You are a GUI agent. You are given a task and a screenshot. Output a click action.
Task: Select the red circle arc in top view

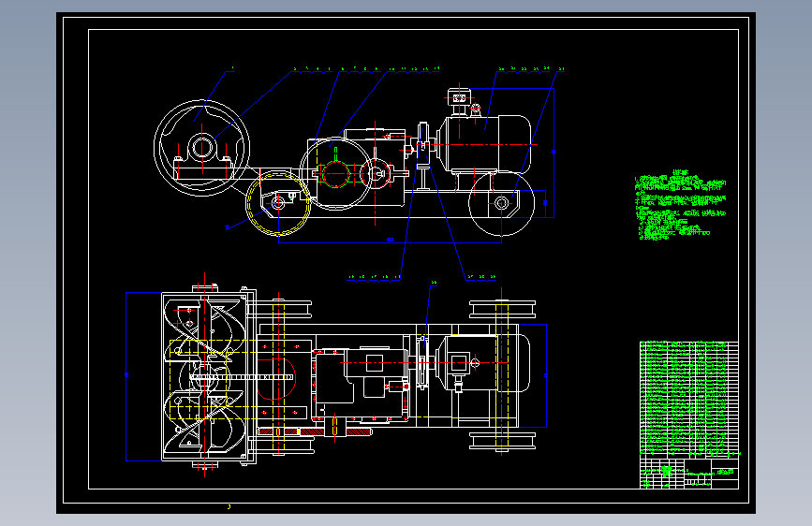(277, 378)
